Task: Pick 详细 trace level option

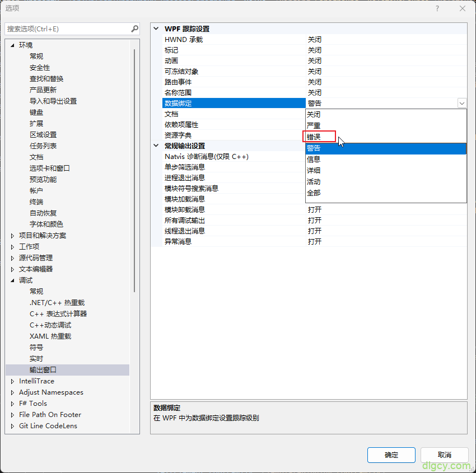Action: 314,170
